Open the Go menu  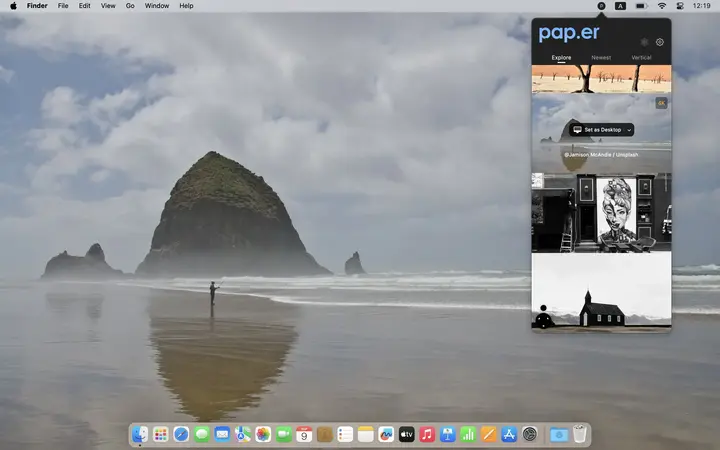click(130, 6)
